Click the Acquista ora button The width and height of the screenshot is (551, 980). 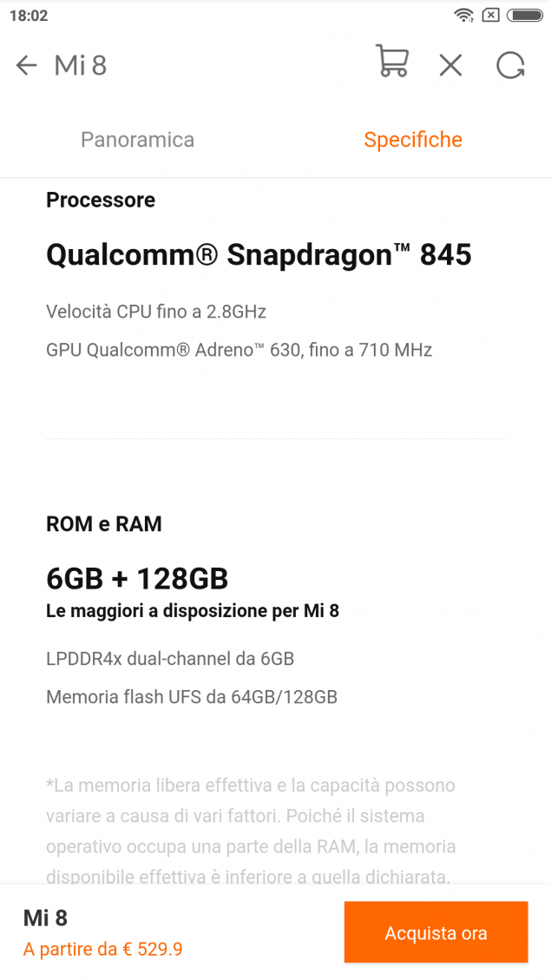click(436, 932)
